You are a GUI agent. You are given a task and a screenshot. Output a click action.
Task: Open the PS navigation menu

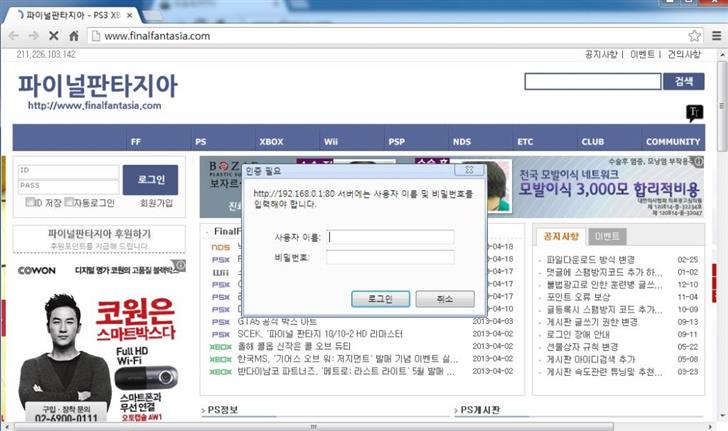201,141
